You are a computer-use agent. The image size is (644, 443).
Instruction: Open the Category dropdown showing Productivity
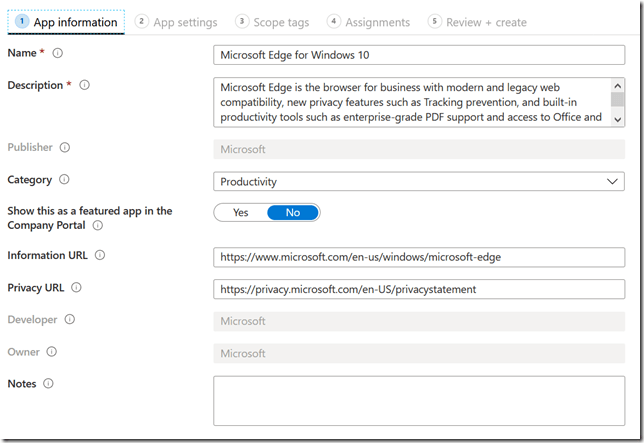point(419,182)
